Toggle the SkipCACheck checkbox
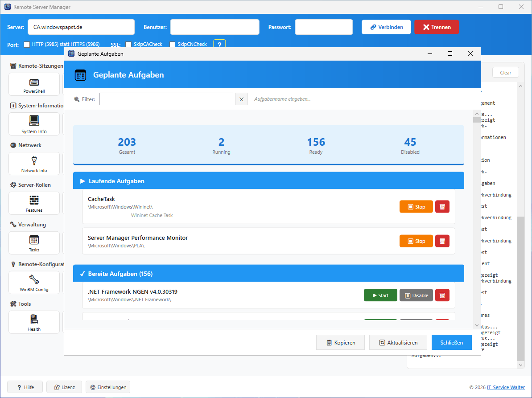This screenshot has width=532, height=398. (128, 45)
